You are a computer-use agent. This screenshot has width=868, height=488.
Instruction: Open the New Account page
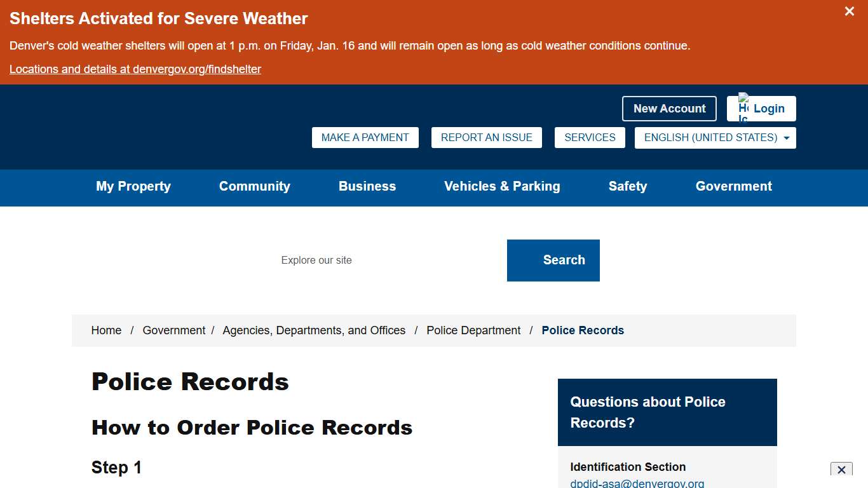coord(669,108)
